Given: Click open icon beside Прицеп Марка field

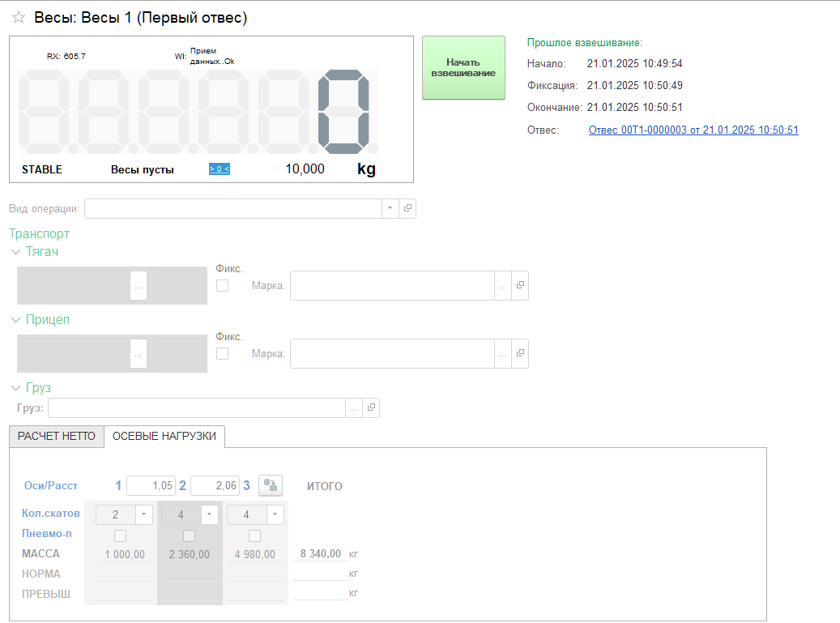Looking at the screenshot, I should click(520, 353).
